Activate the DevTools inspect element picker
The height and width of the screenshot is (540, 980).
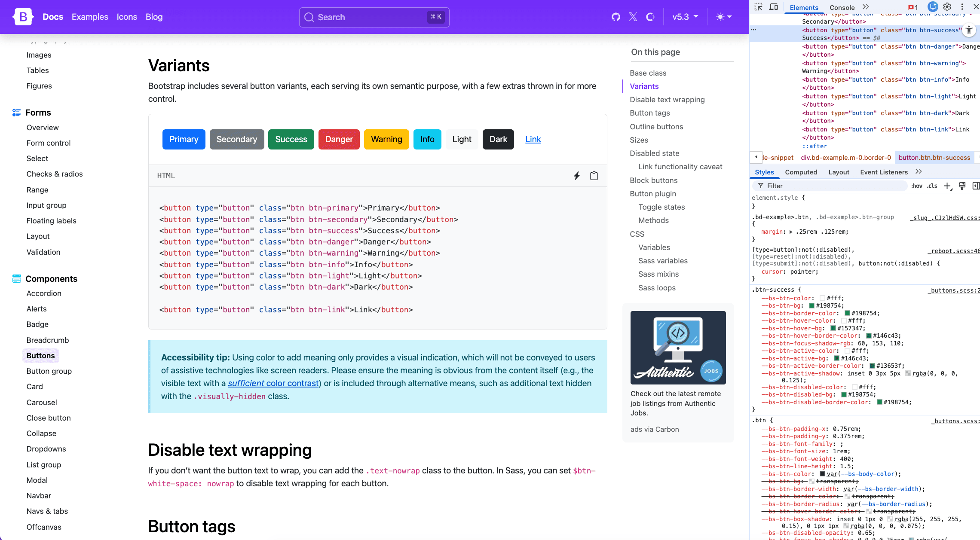(759, 7)
